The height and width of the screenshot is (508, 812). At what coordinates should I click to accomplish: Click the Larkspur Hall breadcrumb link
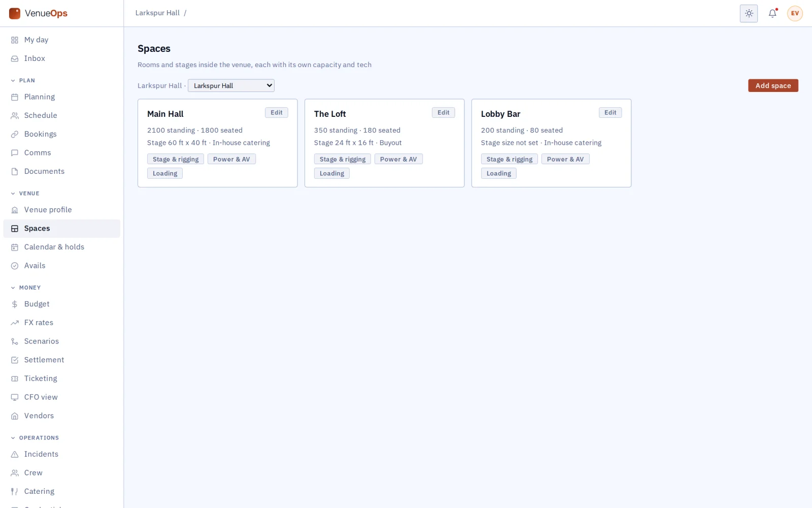(157, 13)
